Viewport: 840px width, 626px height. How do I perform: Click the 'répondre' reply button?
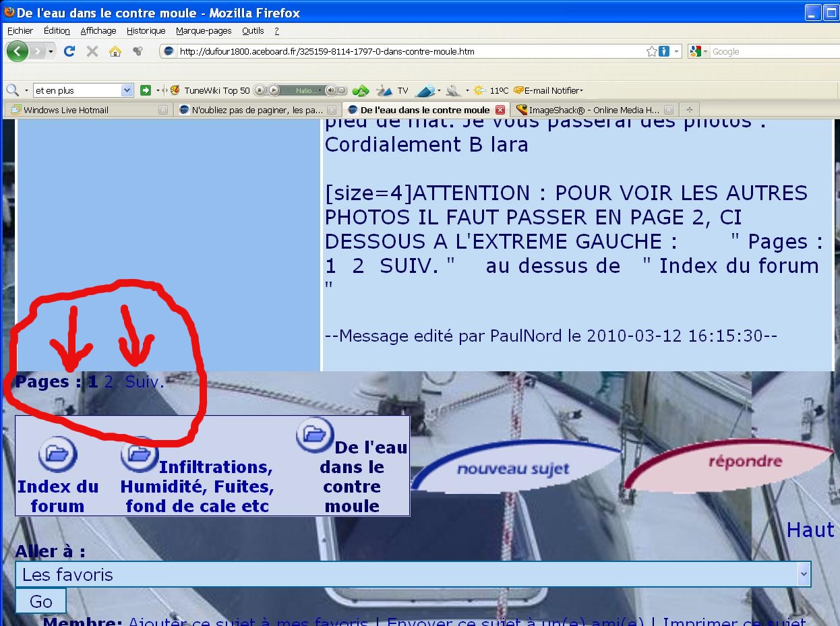tap(745, 462)
